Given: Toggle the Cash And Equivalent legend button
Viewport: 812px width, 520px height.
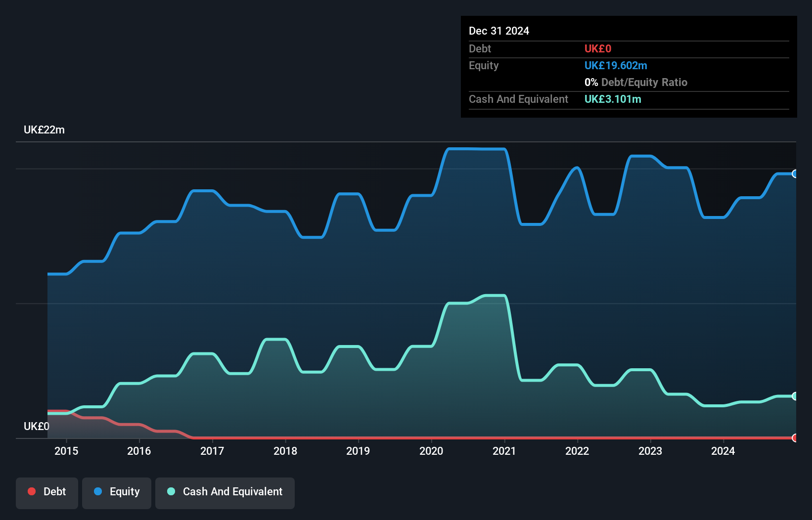Looking at the screenshot, I should [x=225, y=493].
